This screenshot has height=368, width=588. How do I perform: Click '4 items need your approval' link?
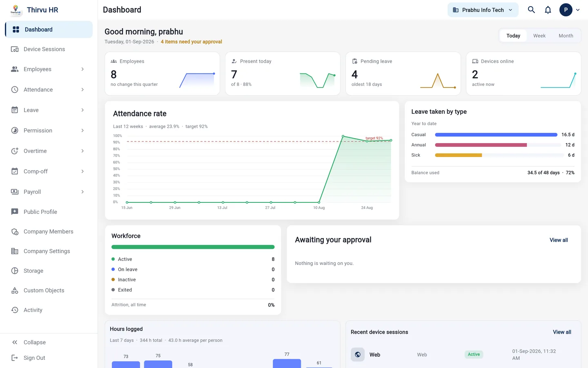pos(192,42)
